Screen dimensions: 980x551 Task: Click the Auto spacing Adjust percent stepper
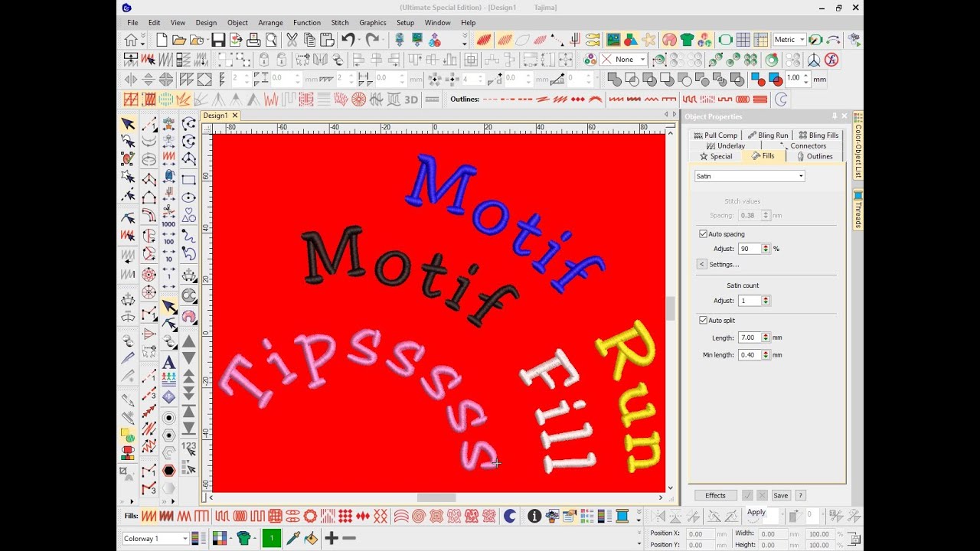tap(766, 249)
